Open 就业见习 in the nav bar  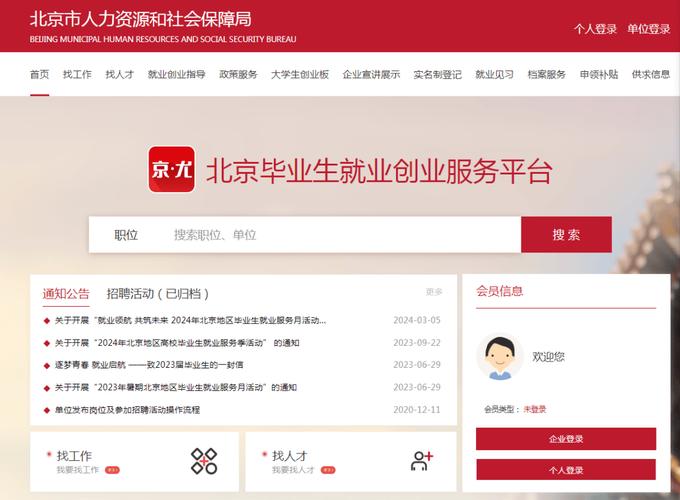point(494,75)
